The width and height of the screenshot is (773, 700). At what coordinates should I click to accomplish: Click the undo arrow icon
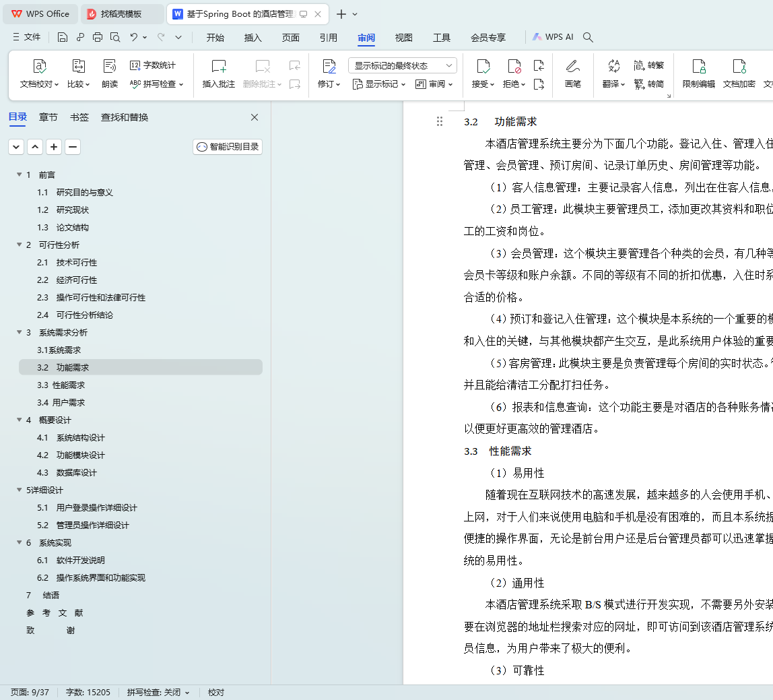coord(133,37)
